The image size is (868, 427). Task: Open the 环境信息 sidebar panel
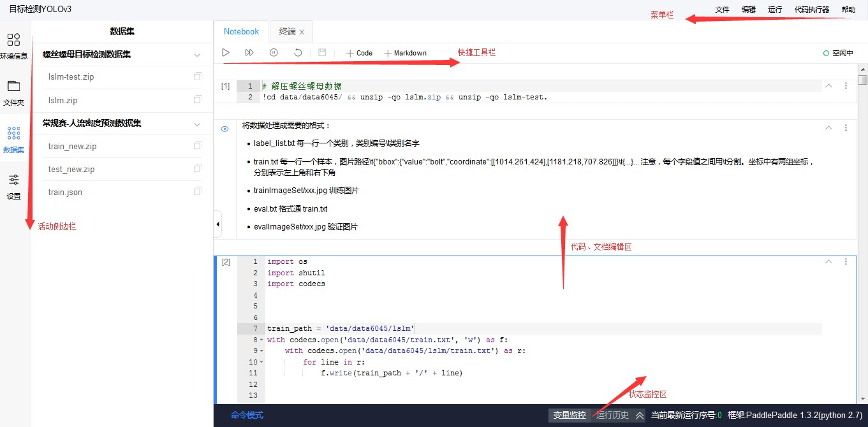14,46
